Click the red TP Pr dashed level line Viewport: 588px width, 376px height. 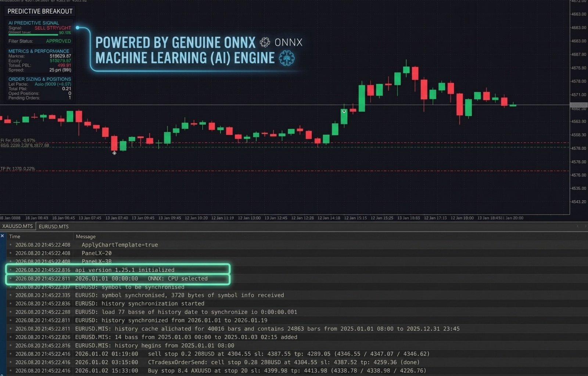(285, 171)
